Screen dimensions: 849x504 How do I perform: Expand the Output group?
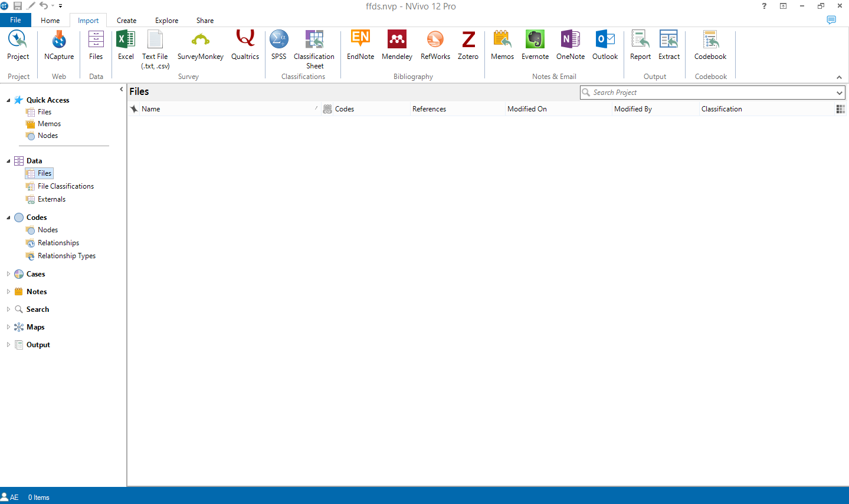click(x=8, y=345)
